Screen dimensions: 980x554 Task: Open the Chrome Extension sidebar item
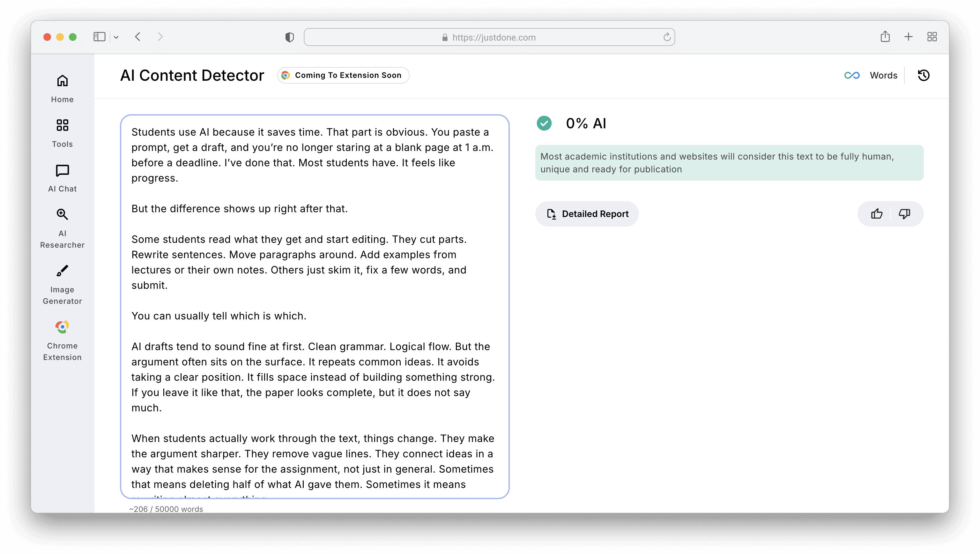63,340
